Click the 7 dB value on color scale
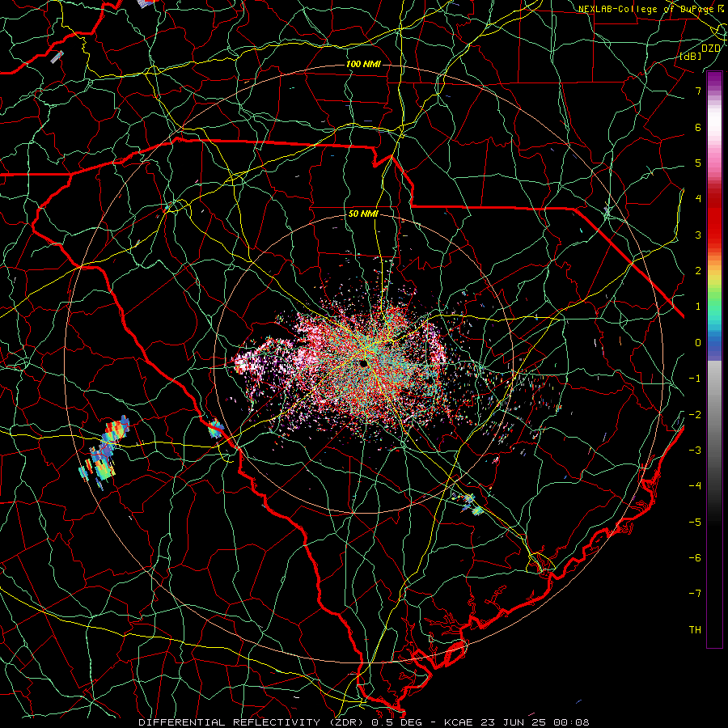The width and height of the screenshot is (728, 728). pyautogui.click(x=698, y=91)
